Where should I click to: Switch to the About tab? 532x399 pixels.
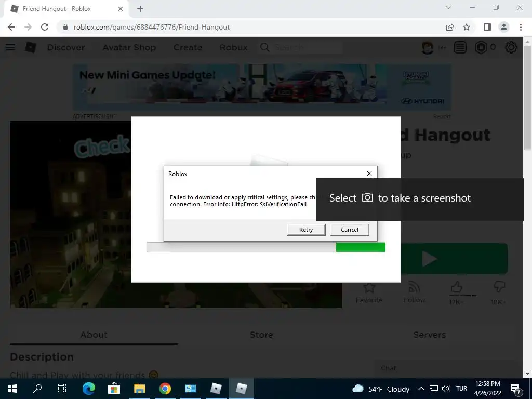click(x=94, y=335)
